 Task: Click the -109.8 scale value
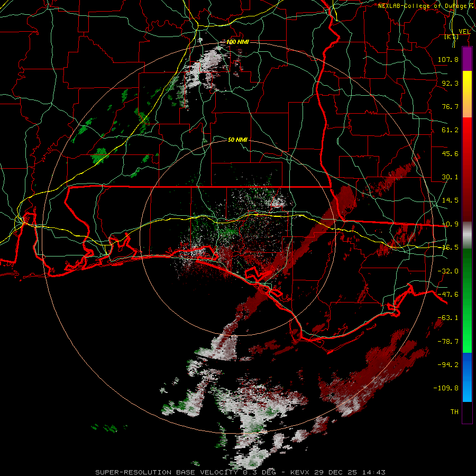point(446,388)
